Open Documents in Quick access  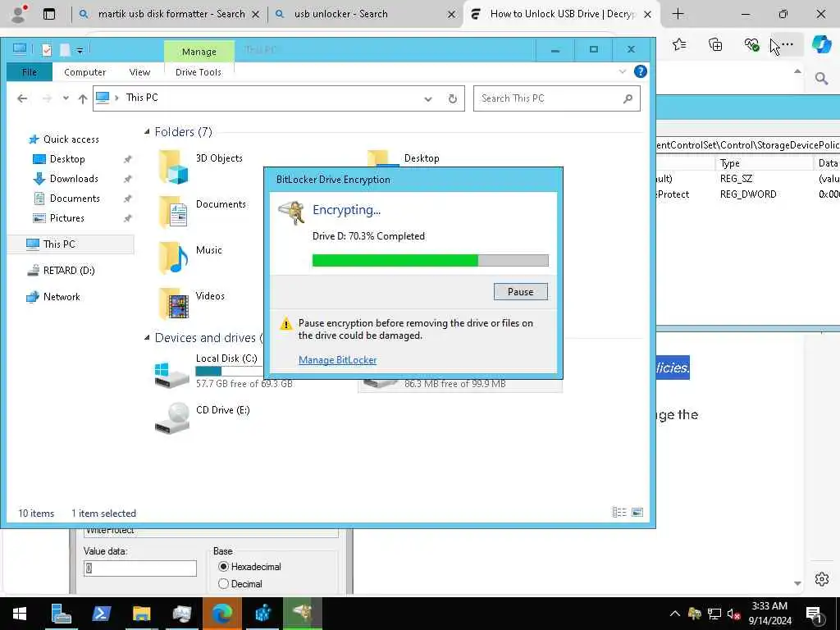(75, 199)
